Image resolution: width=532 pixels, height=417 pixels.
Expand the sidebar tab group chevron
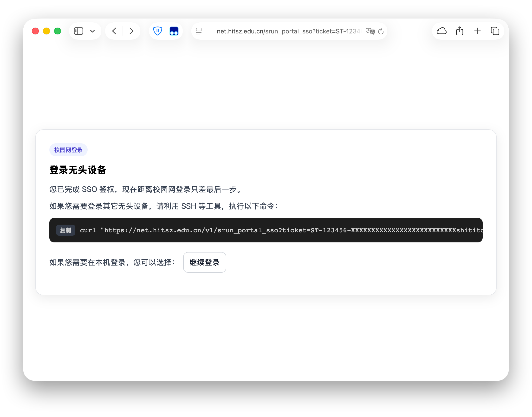pyautogui.click(x=93, y=31)
